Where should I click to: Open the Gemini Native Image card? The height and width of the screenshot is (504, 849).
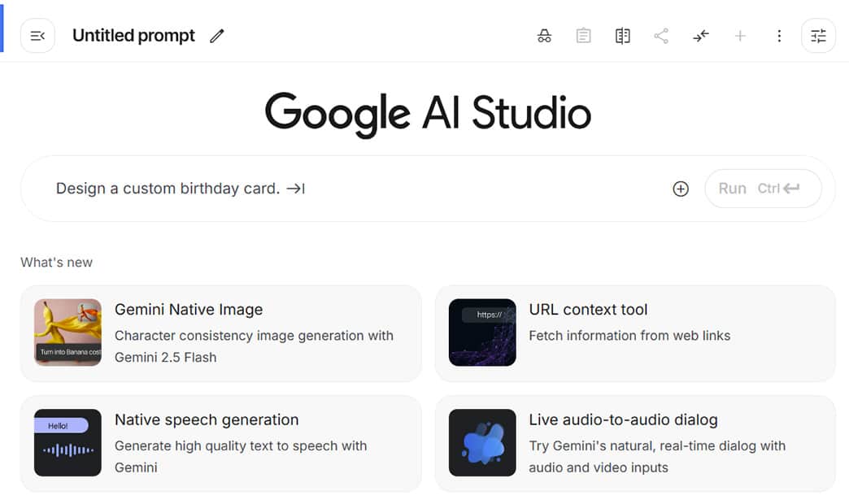[x=220, y=333]
